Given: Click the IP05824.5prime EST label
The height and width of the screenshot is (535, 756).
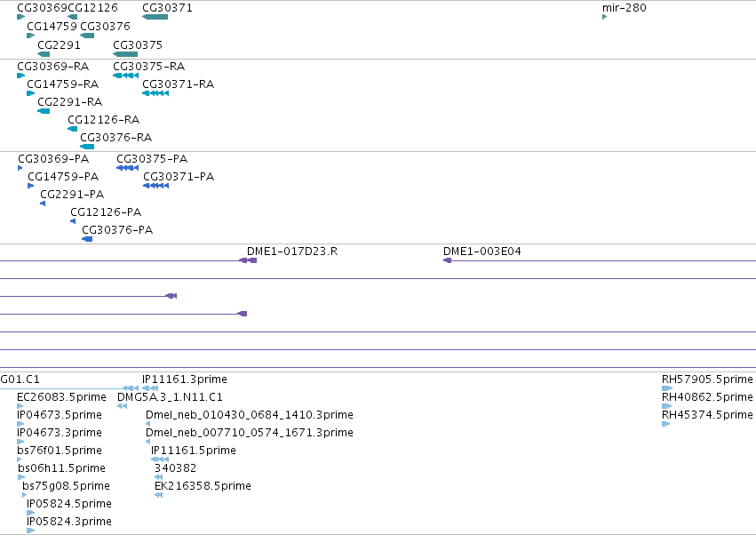Looking at the screenshot, I should click(69, 504).
